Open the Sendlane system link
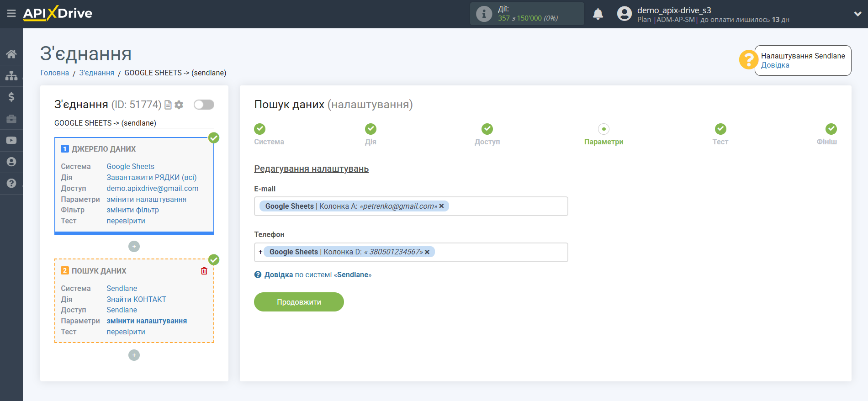868x401 pixels. (x=122, y=289)
